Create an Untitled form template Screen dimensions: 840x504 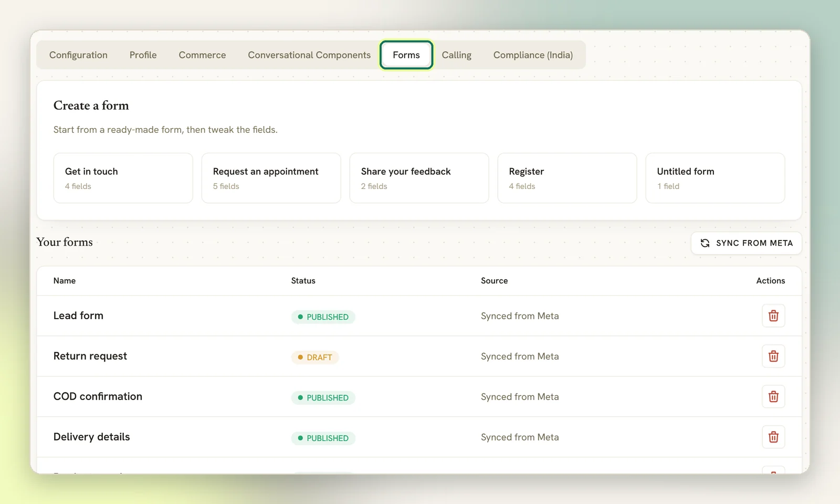click(715, 178)
